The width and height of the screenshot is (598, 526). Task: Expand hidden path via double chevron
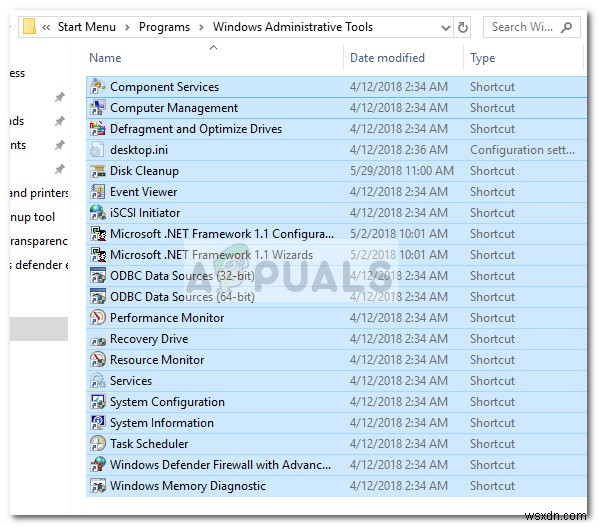46,27
